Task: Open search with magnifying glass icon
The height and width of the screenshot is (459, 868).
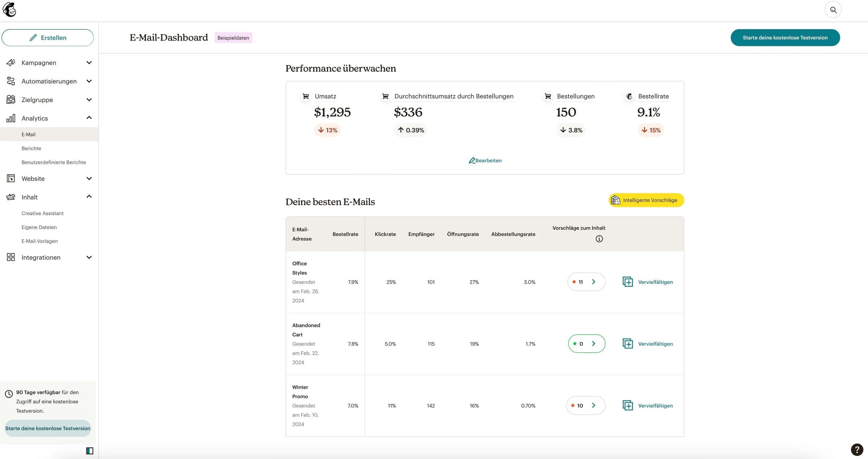Action: coord(833,10)
